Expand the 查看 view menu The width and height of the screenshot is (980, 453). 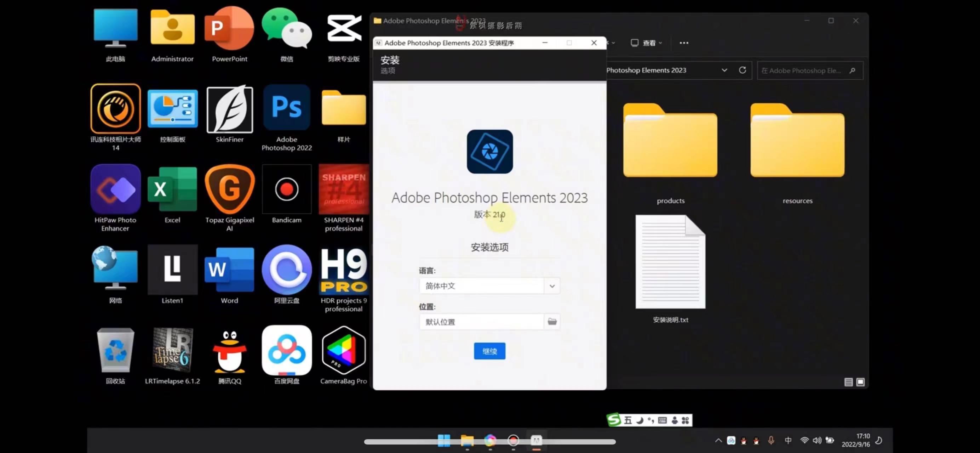(647, 43)
